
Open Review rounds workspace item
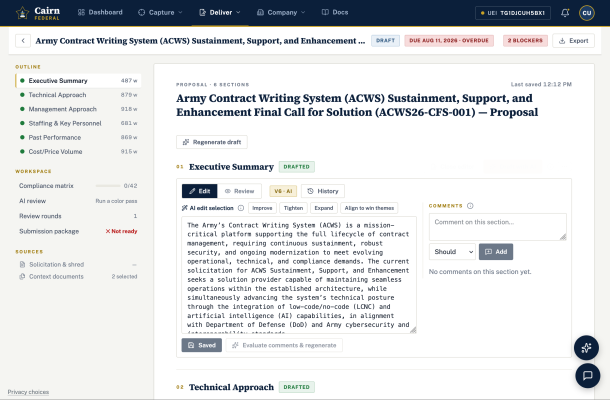(78, 216)
